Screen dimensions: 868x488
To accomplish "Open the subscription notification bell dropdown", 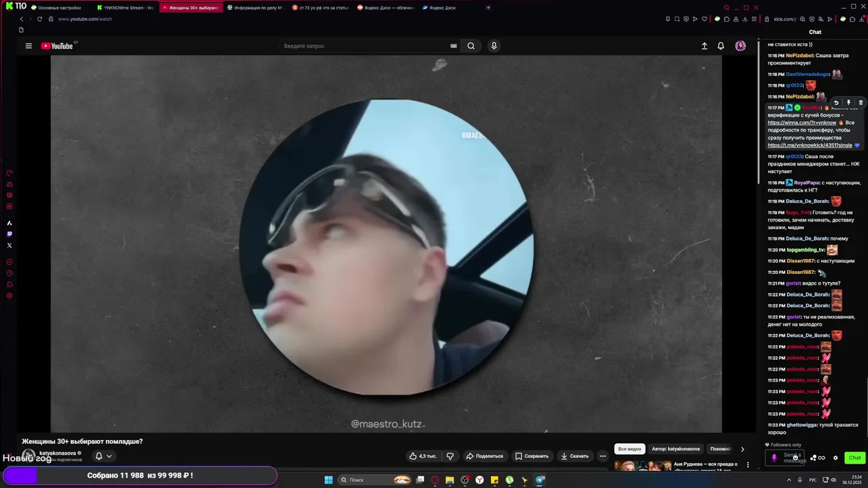I will [103, 456].
